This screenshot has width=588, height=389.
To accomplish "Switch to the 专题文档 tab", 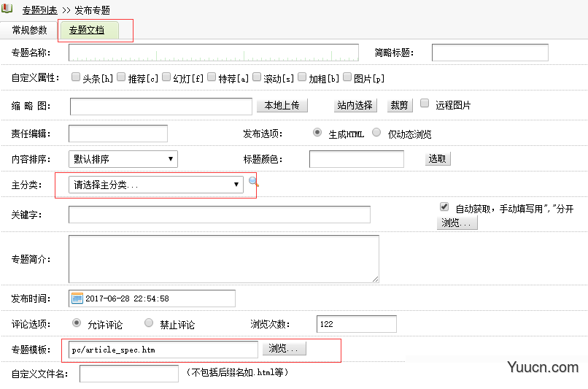I will pyautogui.click(x=87, y=30).
